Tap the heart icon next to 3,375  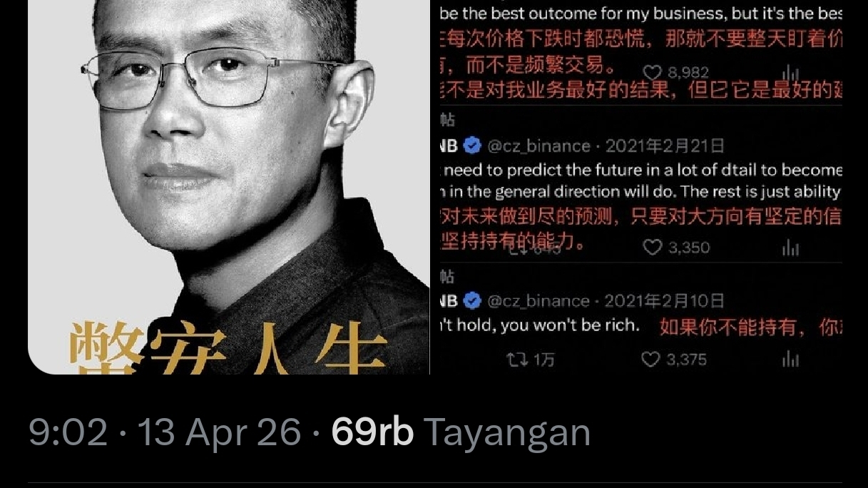click(x=650, y=359)
